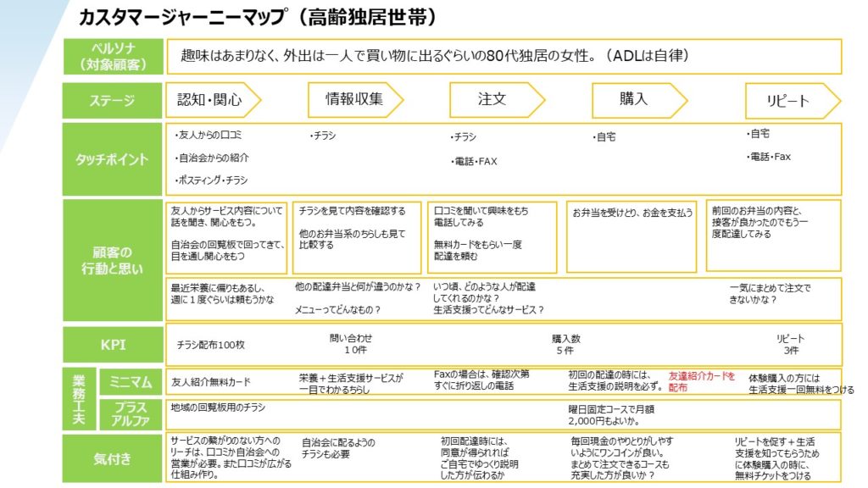Click the 認知・関心 stage arrow
The width and height of the screenshot is (868, 488).
click(x=211, y=100)
